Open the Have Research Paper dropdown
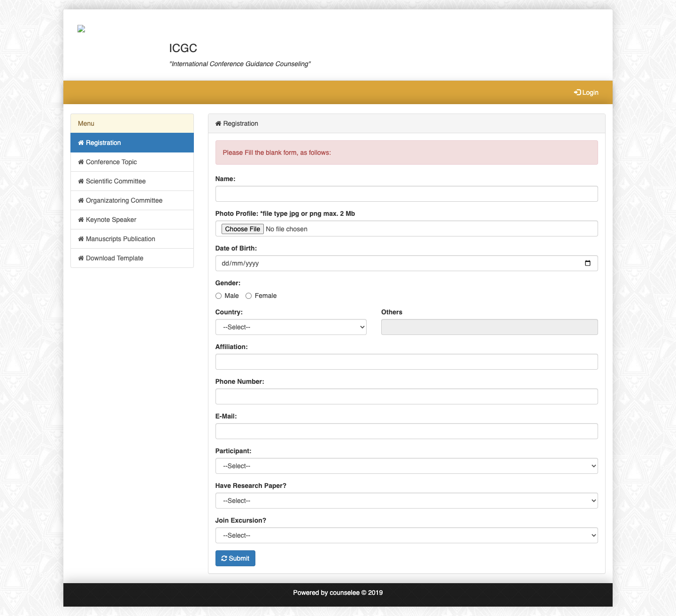This screenshot has height=616, width=676. pos(407,501)
